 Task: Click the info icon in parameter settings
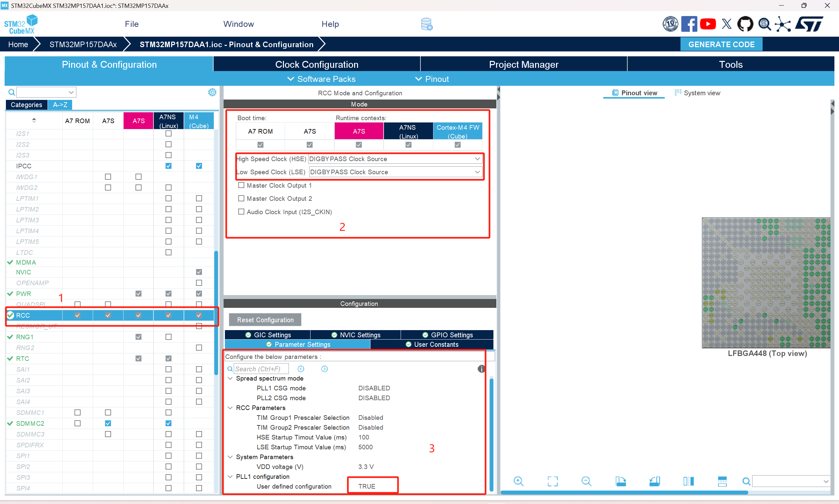click(481, 369)
